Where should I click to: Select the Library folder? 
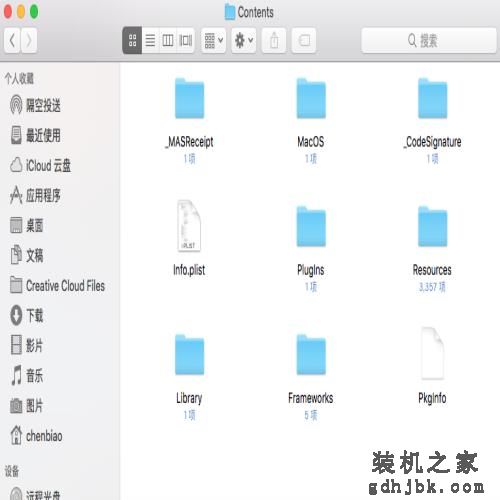pyautogui.click(x=189, y=355)
